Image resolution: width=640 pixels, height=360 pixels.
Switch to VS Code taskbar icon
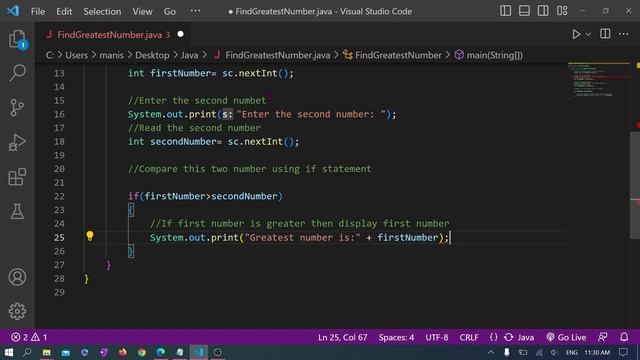click(x=199, y=352)
